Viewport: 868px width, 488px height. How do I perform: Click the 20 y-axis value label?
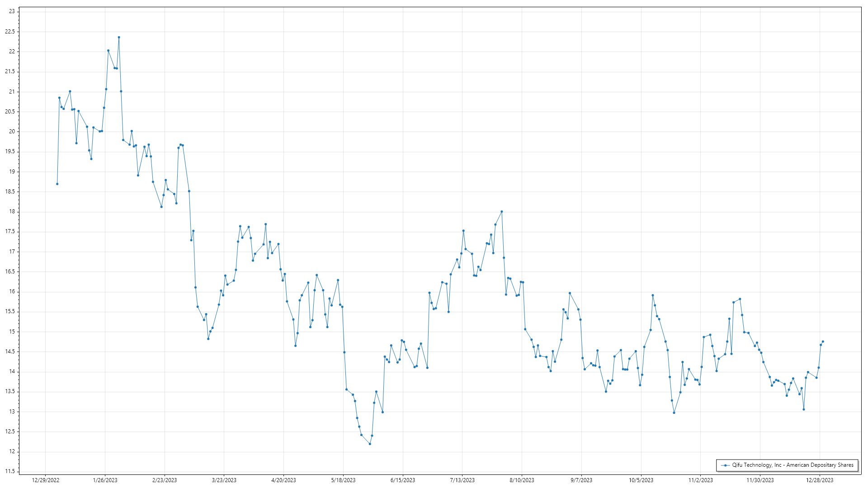(x=12, y=131)
